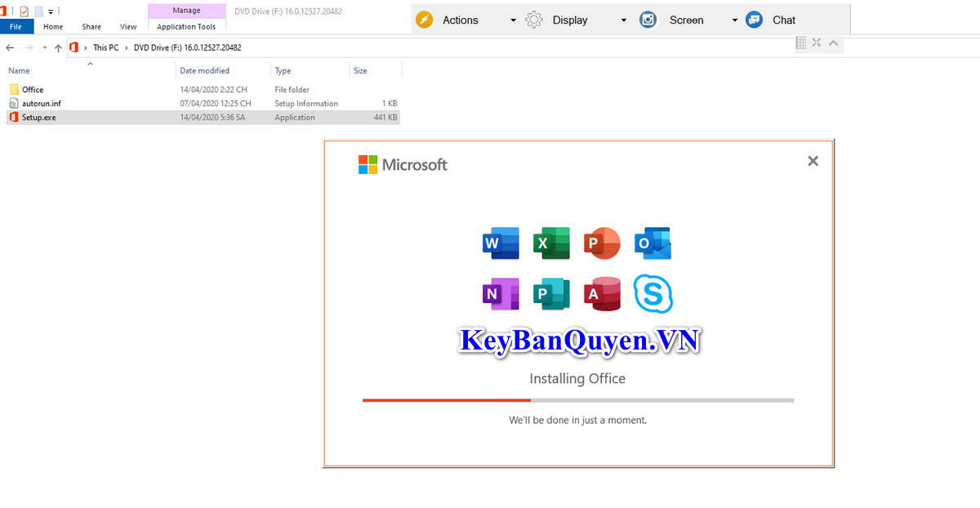Image resolution: width=980 pixels, height=508 pixels.
Task: Open the Actions dropdown arrow
Action: coord(514,20)
